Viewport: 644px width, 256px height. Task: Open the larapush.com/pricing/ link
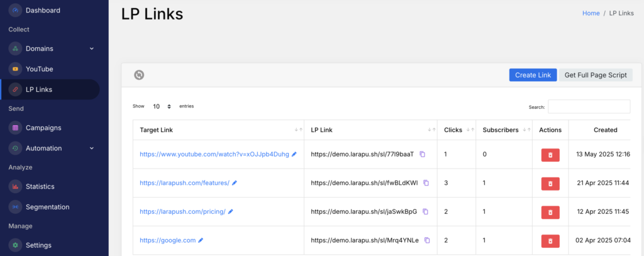point(182,211)
